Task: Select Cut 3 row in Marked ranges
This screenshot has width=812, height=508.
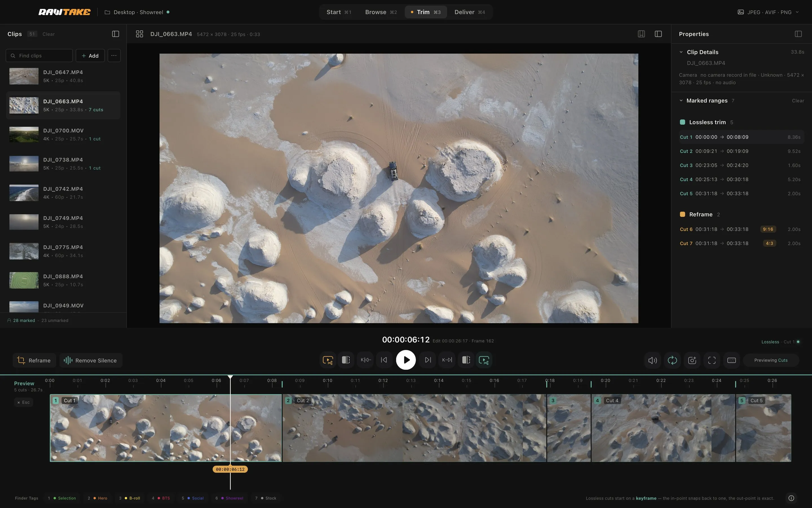Action: pos(741,165)
